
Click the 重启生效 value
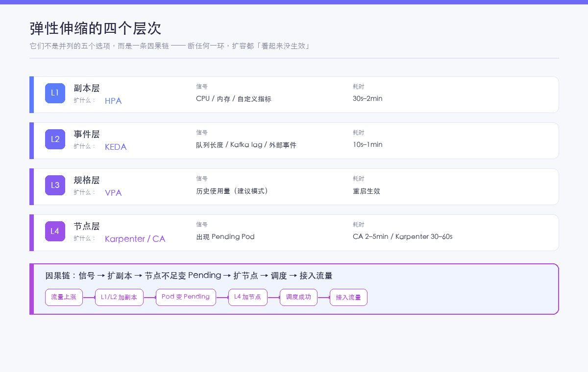367,191
